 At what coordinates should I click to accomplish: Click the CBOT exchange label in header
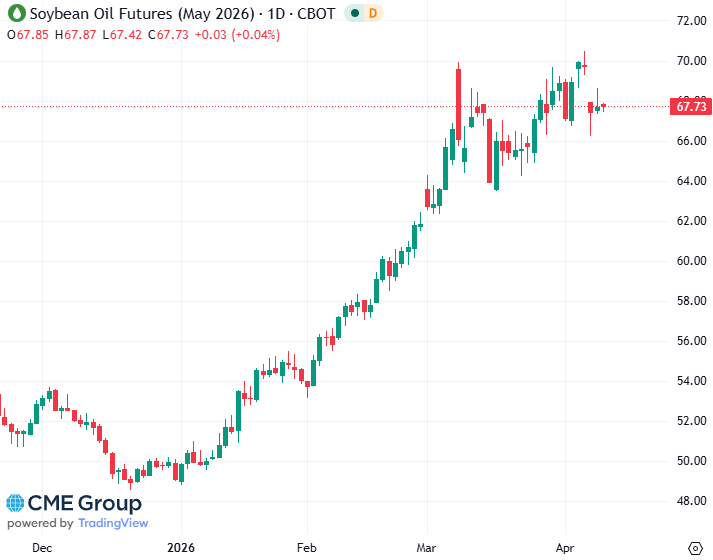point(317,14)
